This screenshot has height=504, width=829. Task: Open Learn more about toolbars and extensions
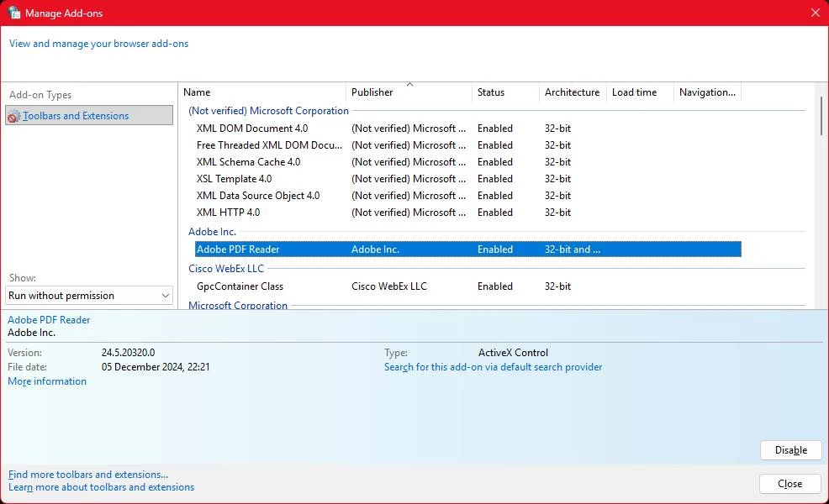pyautogui.click(x=101, y=487)
